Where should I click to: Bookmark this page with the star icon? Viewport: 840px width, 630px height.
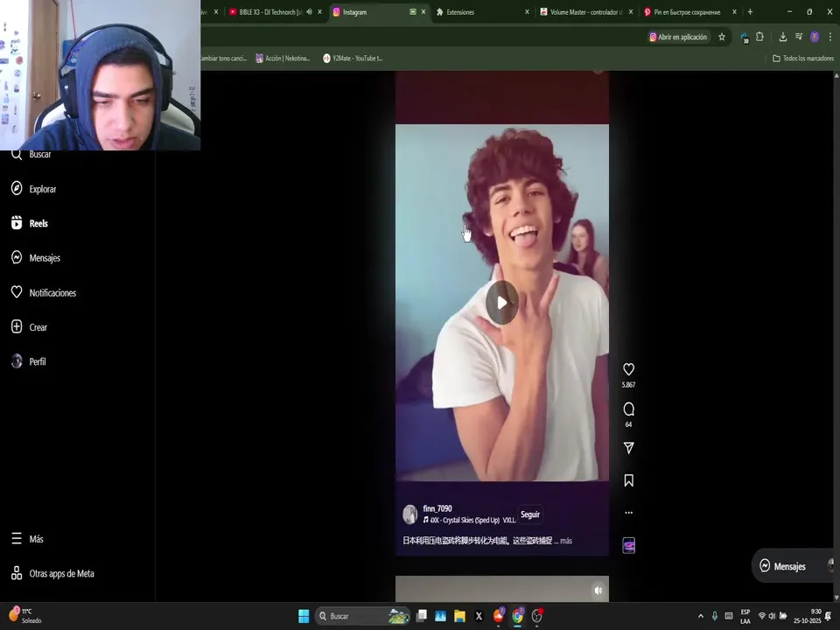tap(722, 37)
